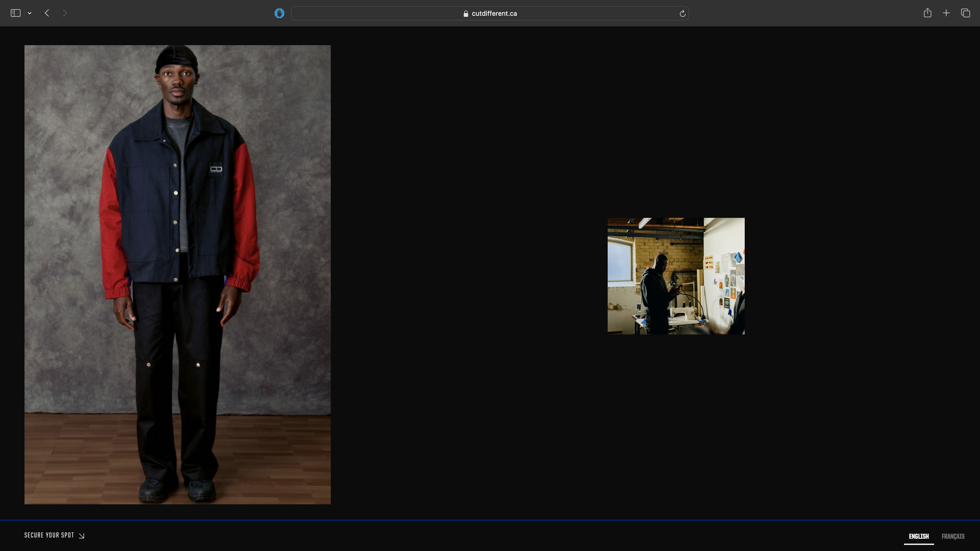Reload the page with the refresh icon

(682, 14)
